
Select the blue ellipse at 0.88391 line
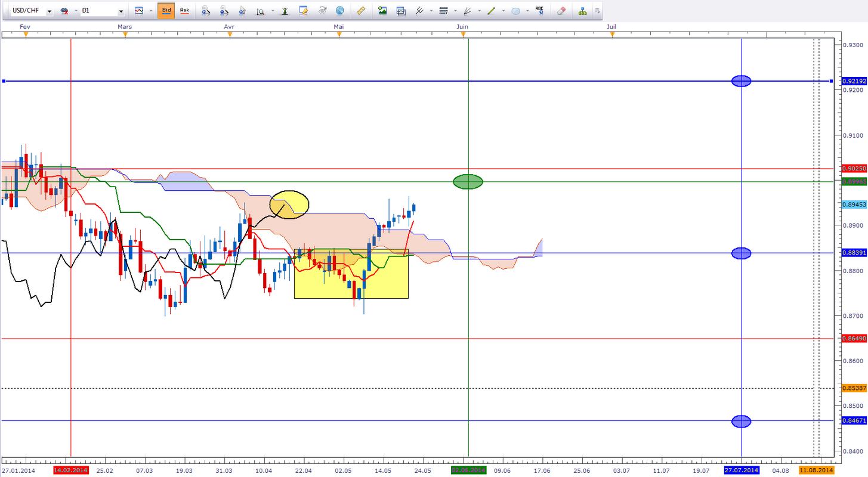pos(742,253)
